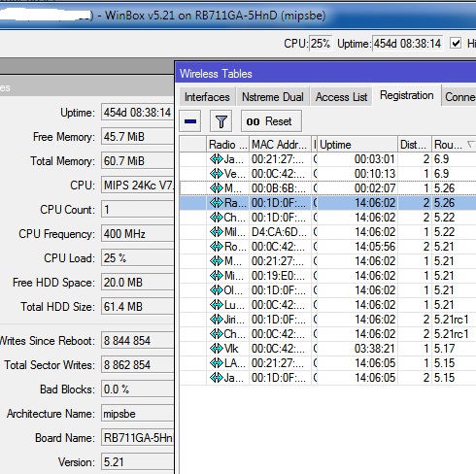Click station icon of Mil... row
476x474 pixels.
tap(216, 232)
